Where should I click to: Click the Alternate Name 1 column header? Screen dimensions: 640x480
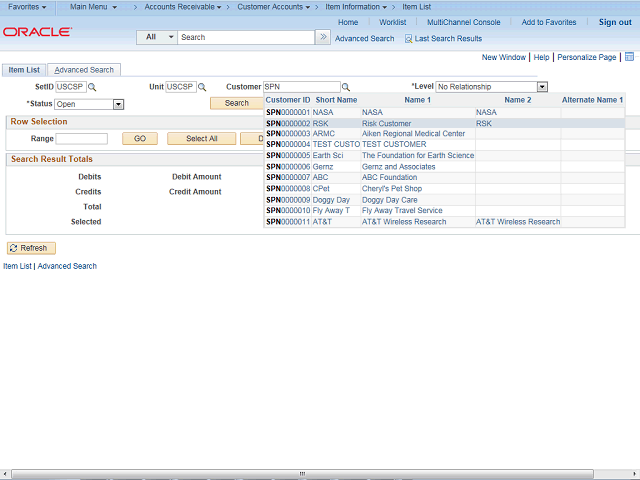tap(592, 100)
